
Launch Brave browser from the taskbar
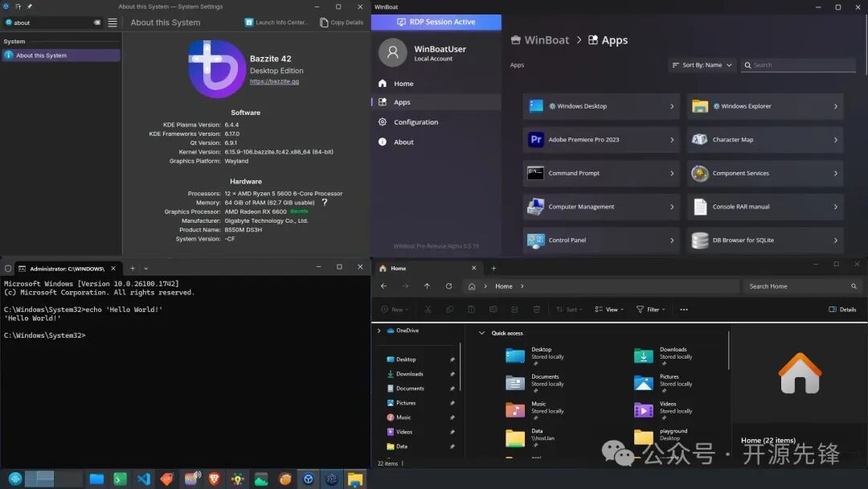tap(213, 479)
